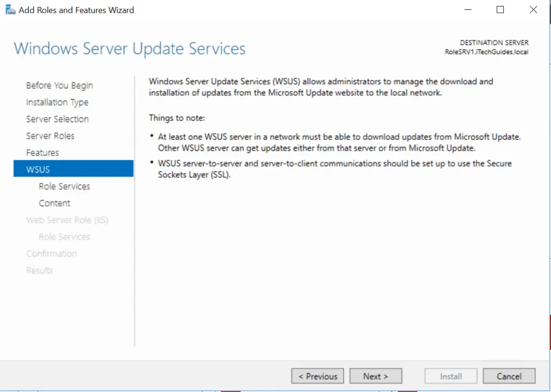Click the Add Roles and Features Wizard title bar icon
Screen dimensions: 551x392
tap(10, 9)
